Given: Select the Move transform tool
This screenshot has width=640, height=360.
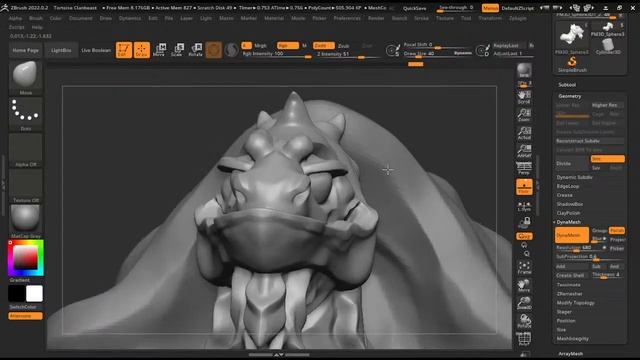Looking at the screenshot, I should coord(160,50).
